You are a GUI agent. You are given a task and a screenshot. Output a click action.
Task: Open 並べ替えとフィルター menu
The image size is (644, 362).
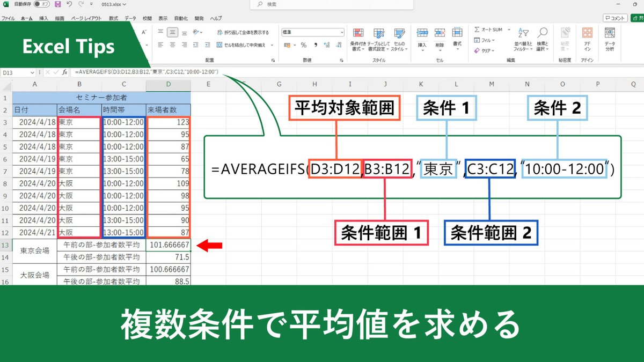(522, 39)
